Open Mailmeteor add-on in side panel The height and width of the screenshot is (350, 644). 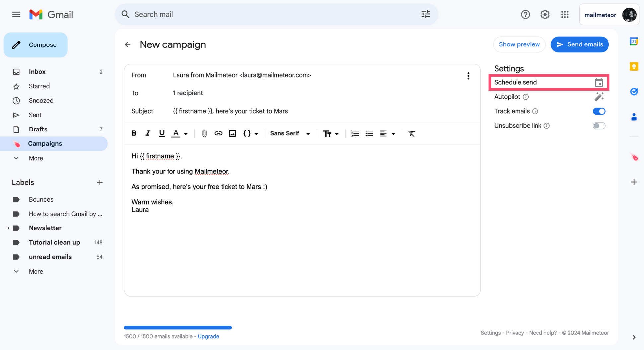(634, 157)
